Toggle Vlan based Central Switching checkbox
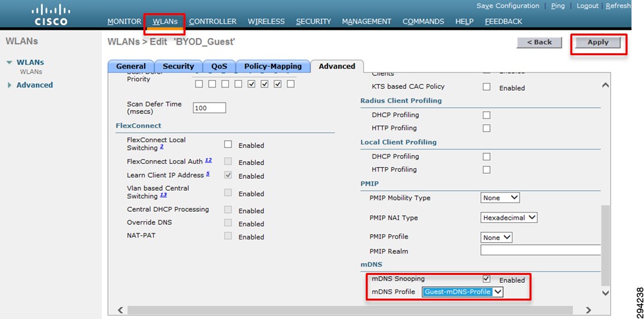 pyautogui.click(x=228, y=193)
